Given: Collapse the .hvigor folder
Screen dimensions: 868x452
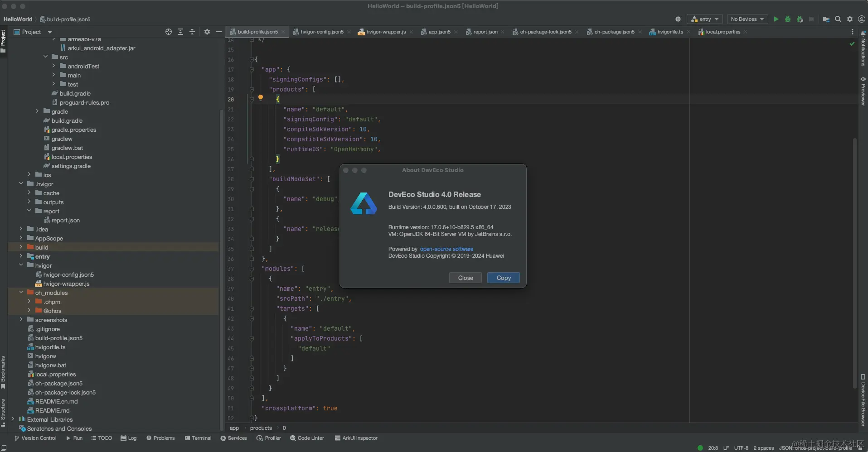Looking at the screenshot, I should point(21,183).
